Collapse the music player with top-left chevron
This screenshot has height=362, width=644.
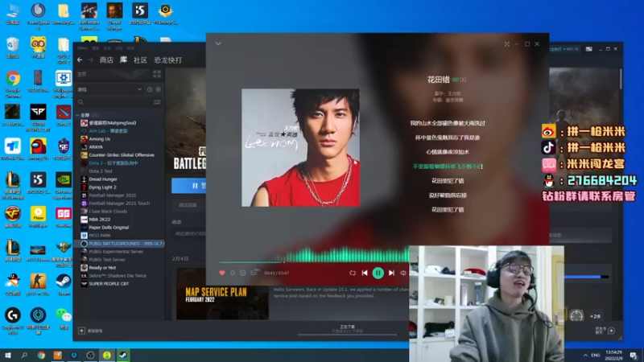[x=218, y=43]
